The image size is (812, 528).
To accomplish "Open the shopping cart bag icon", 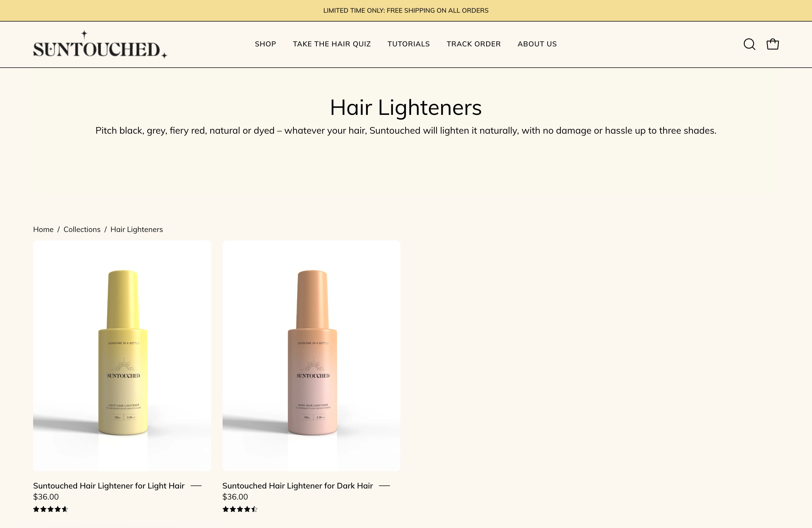I will click(x=773, y=44).
